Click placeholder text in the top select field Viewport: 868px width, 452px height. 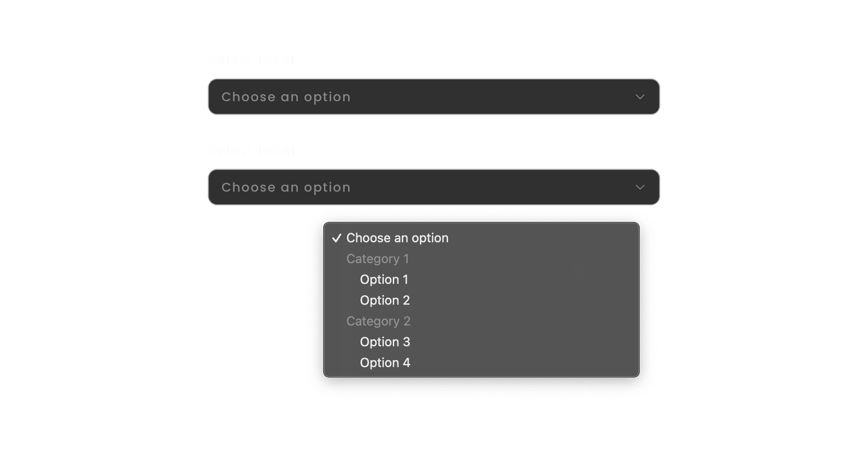(286, 97)
